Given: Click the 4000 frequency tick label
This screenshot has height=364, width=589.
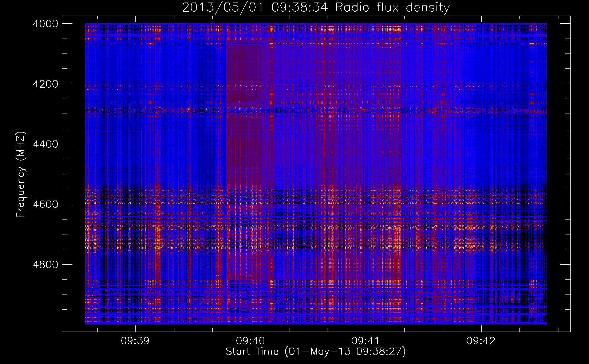Looking at the screenshot, I should click(x=46, y=24).
